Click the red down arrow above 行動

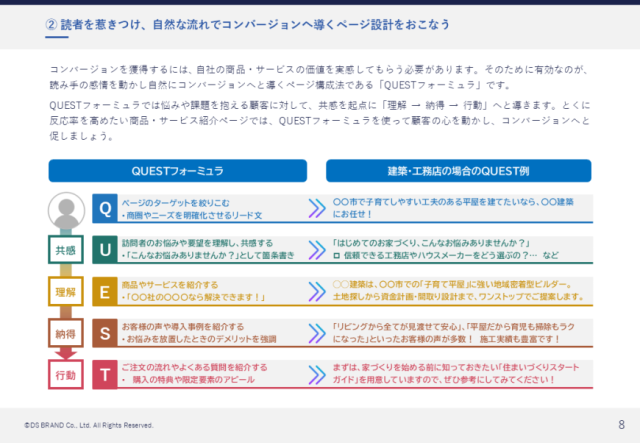pyautogui.click(x=66, y=354)
